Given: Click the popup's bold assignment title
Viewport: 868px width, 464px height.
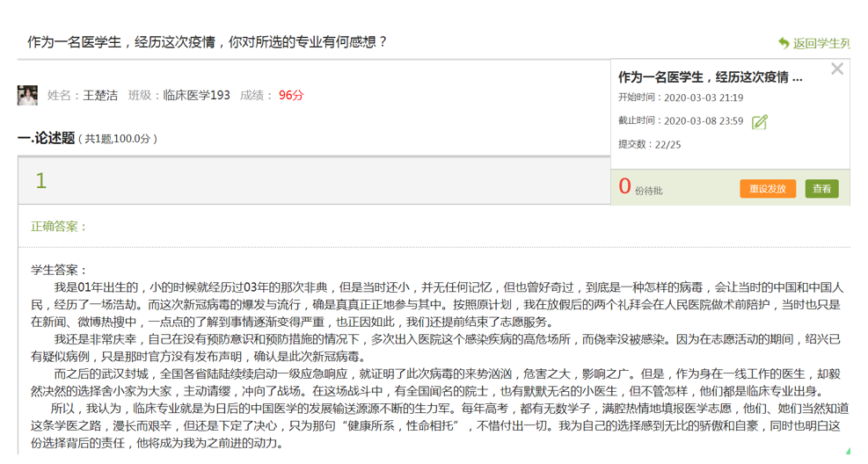Looking at the screenshot, I should [x=710, y=77].
